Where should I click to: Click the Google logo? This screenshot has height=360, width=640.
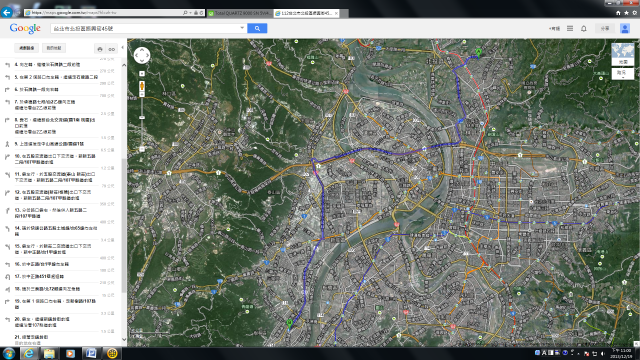coord(25,28)
